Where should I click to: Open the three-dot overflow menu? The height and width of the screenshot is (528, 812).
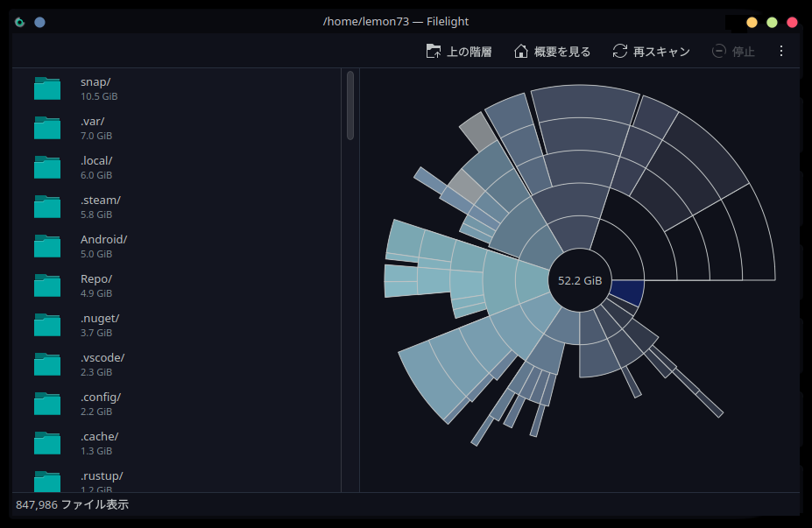click(x=781, y=52)
